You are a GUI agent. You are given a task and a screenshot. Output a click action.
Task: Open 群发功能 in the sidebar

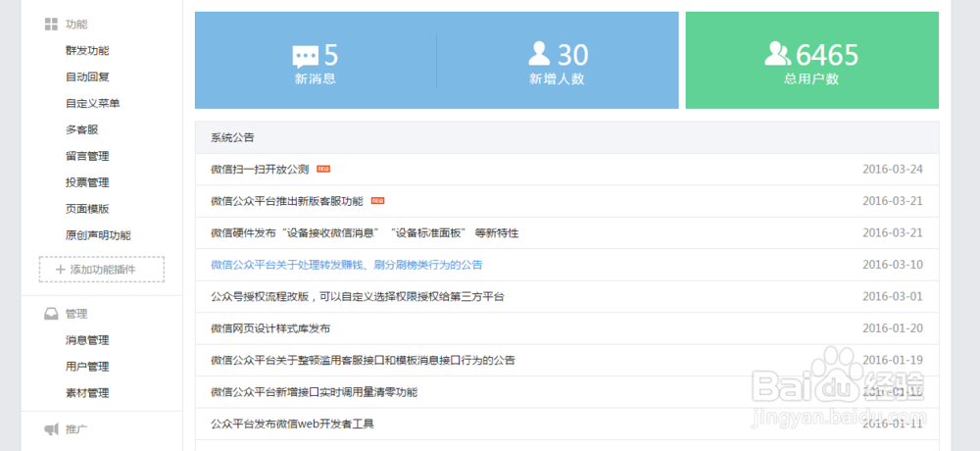(87, 51)
